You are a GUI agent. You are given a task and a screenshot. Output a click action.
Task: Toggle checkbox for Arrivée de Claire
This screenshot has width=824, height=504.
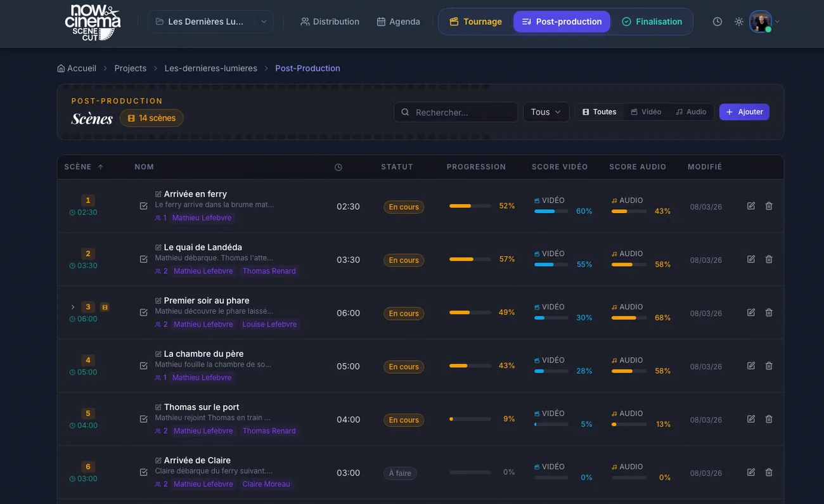click(144, 472)
